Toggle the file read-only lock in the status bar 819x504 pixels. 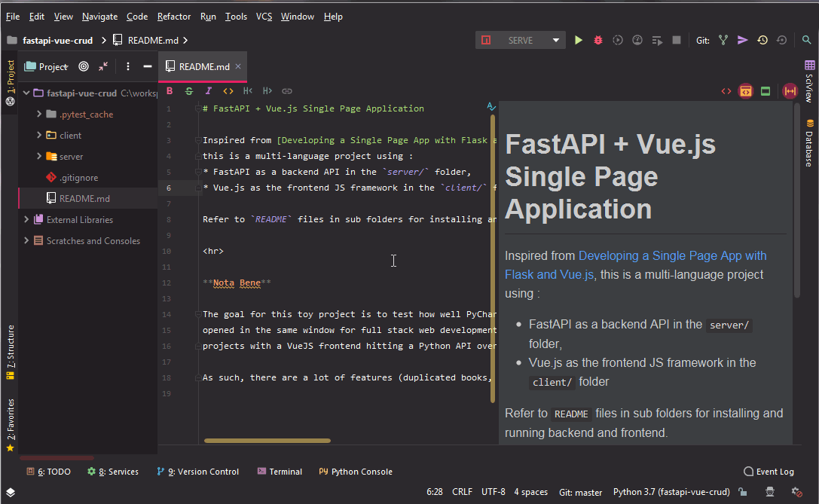pyautogui.click(x=743, y=492)
